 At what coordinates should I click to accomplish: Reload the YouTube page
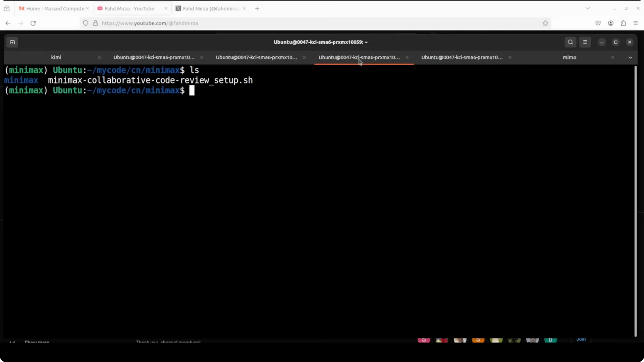33,23
